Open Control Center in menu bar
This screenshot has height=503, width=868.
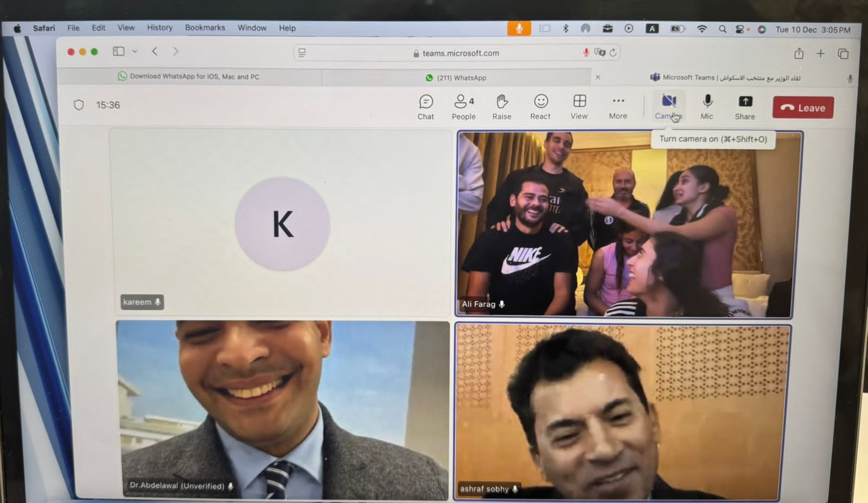pyautogui.click(x=740, y=29)
